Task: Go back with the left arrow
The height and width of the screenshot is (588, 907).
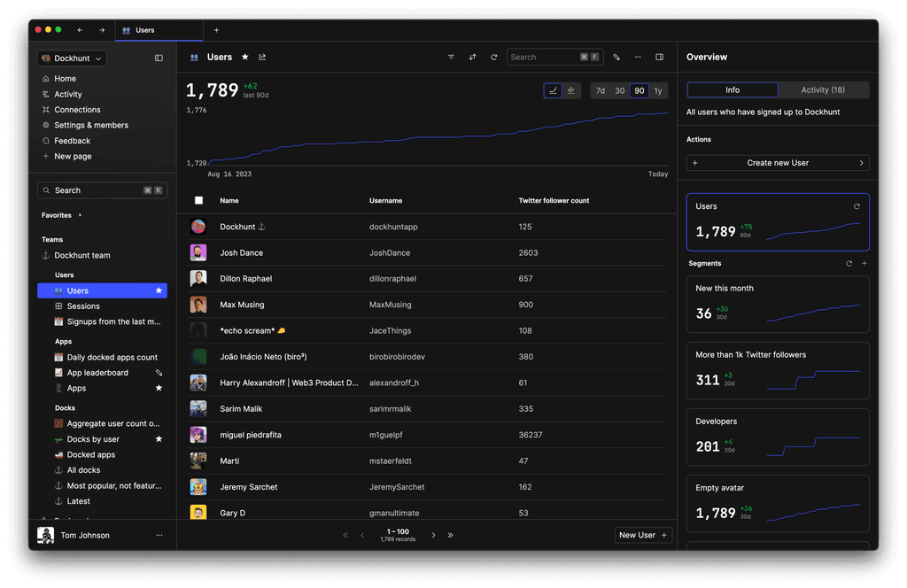Action: (x=81, y=30)
